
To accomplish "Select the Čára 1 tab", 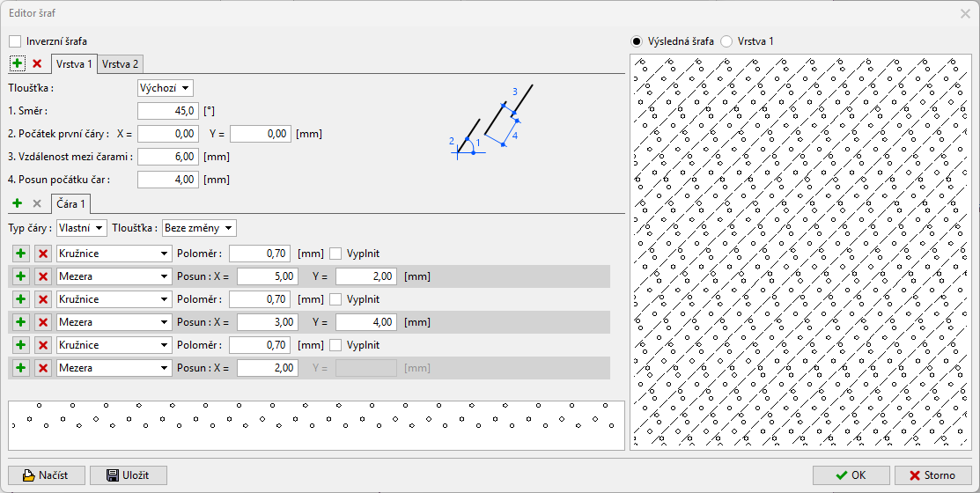I will [69, 204].
